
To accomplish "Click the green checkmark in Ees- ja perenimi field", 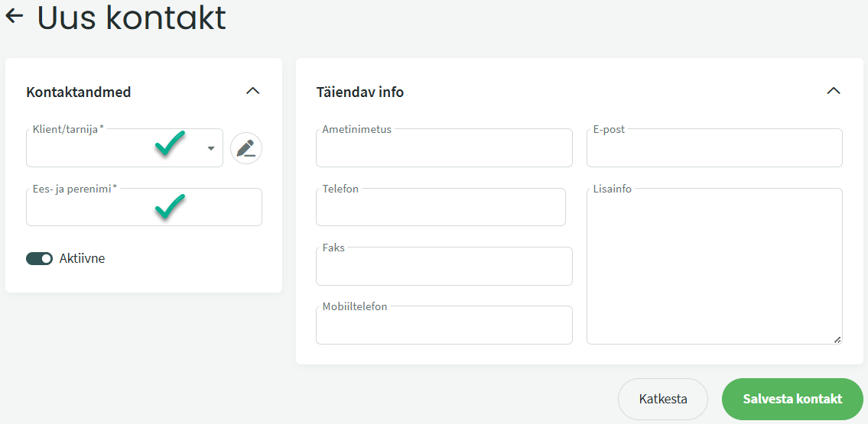I will (x=170, y=206).
